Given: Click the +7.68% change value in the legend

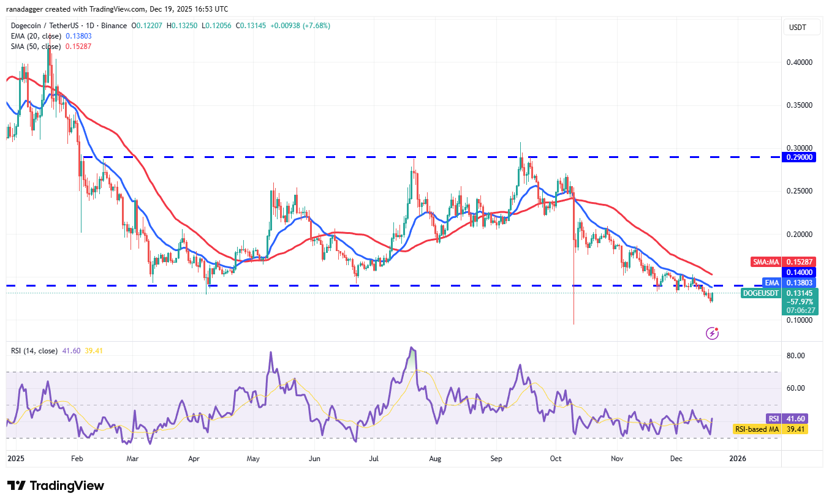Looking at the screenshot, I should [x=317, y=25].
